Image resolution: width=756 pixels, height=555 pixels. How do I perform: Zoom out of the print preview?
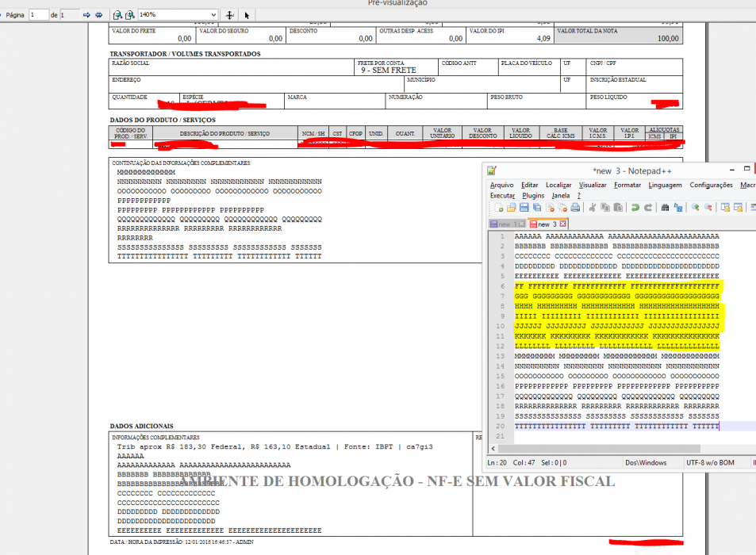point(117,15)
